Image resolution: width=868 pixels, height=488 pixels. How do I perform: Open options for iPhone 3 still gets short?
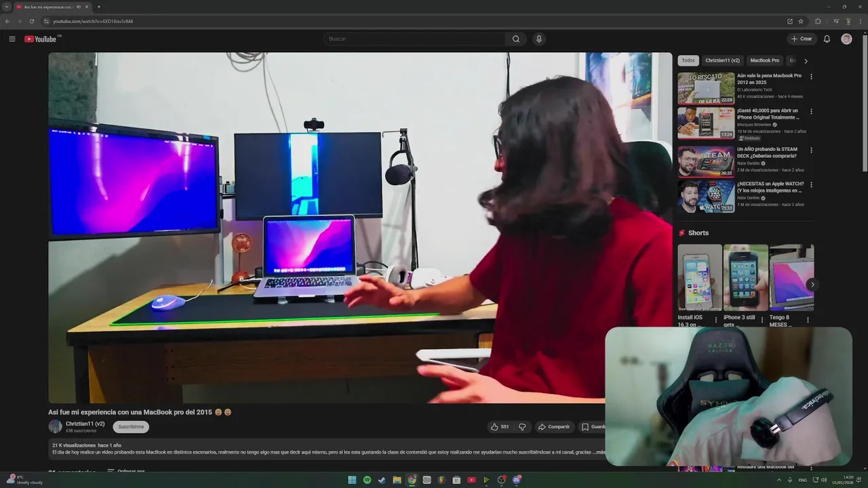pyautogui.click(x=762, y=320)
